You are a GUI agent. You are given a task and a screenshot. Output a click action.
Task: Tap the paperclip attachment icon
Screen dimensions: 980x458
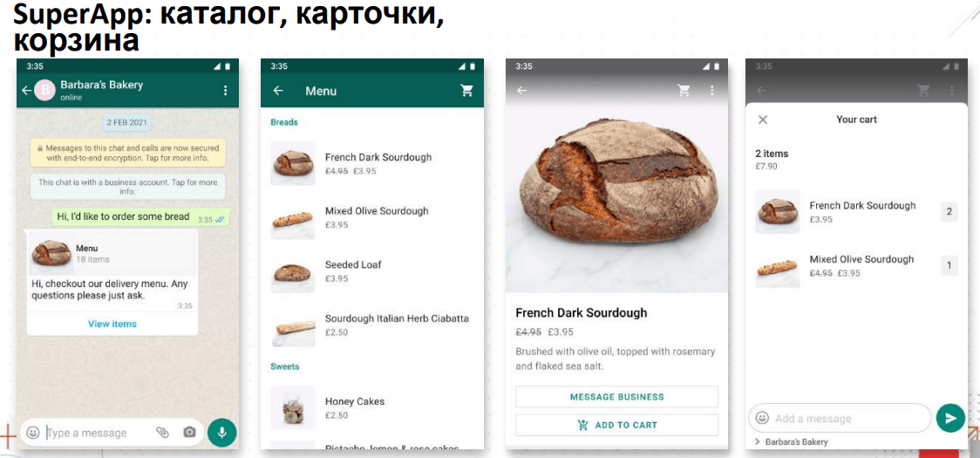162,433
